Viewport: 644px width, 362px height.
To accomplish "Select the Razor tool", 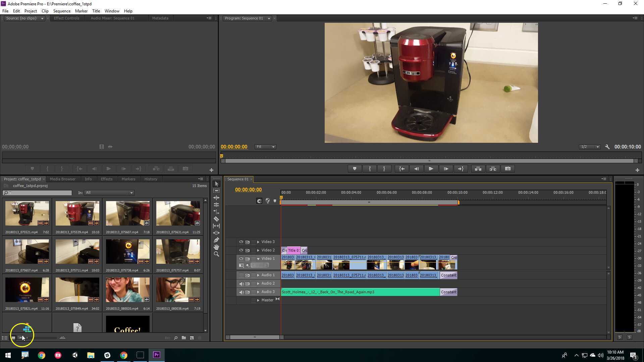I will click(216, 218).
